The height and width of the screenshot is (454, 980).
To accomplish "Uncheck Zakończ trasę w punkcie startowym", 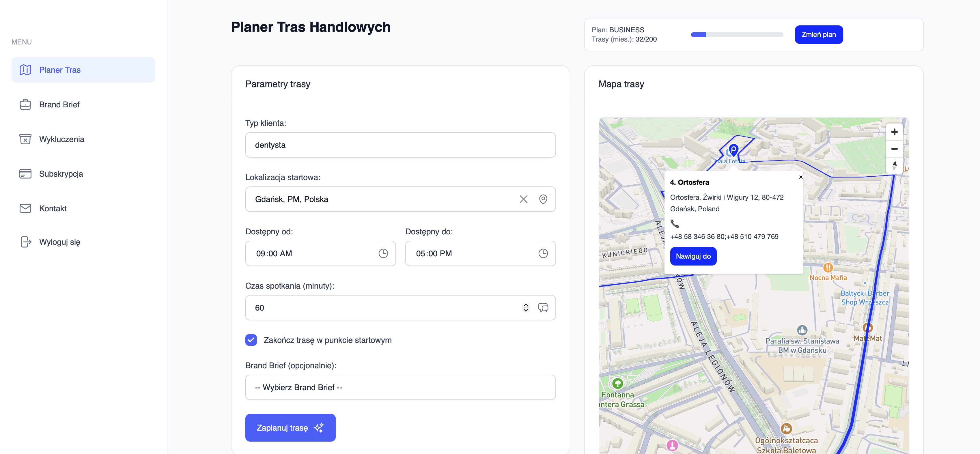I will click(x=251, y=340).
